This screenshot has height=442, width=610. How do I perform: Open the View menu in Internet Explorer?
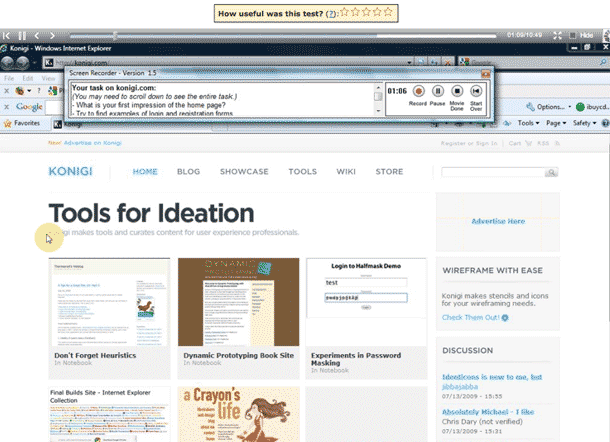click(x=48, y=78)
